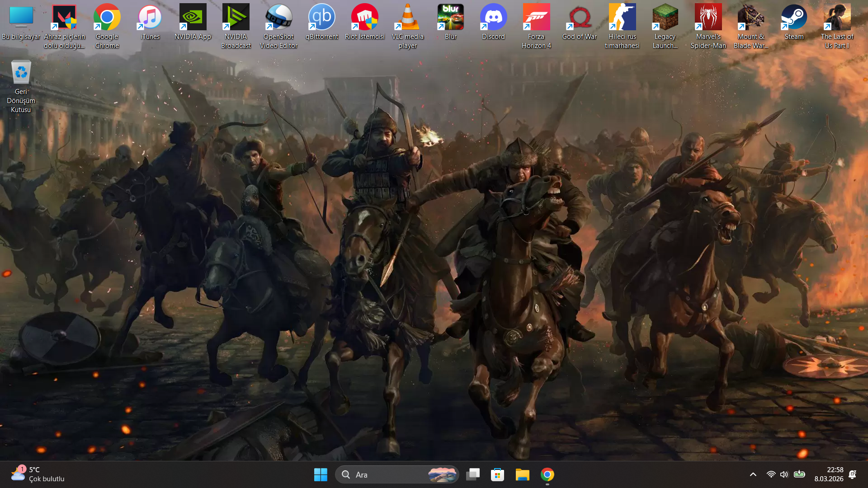Open the clock showing 22:58
This screenshot has height=488, width=868.
[829, 474]
